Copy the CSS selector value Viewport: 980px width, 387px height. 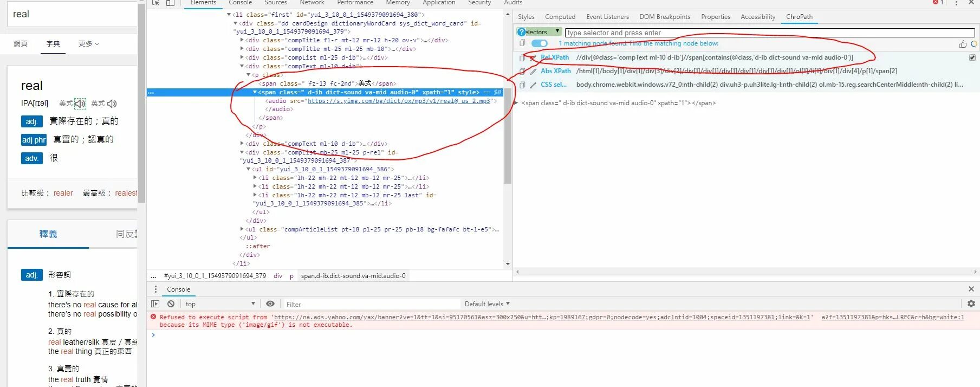click(x=522, y=85)
